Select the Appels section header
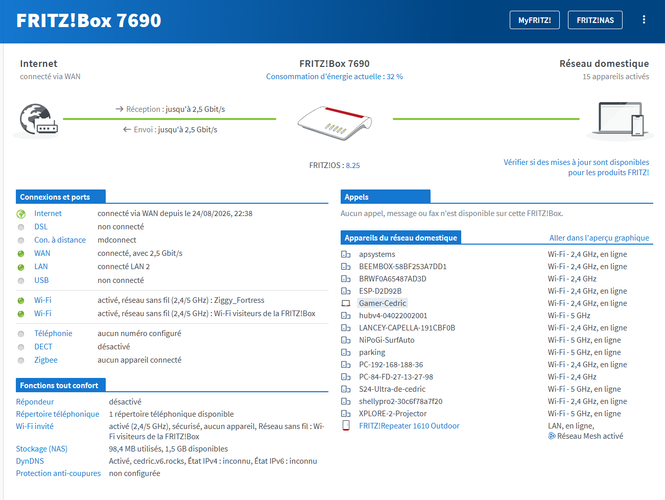The height and width of the screenshot is (500, 665). [x=385, y=197]
